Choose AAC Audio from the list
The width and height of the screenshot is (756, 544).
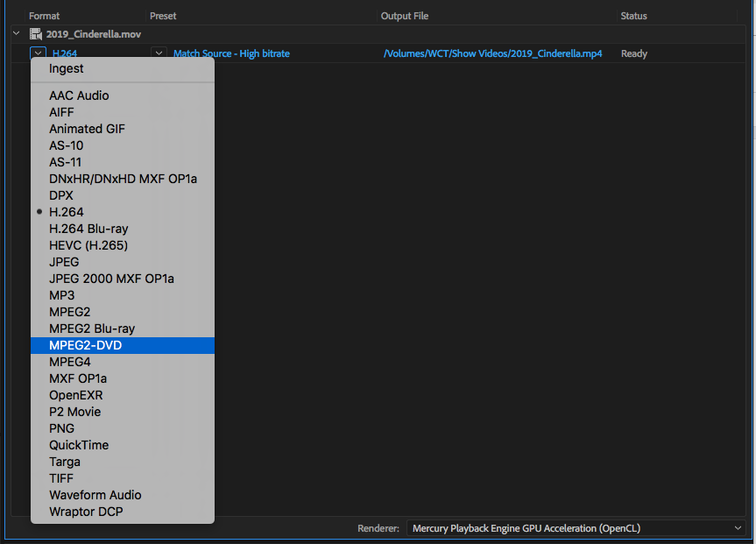(79, 95)
